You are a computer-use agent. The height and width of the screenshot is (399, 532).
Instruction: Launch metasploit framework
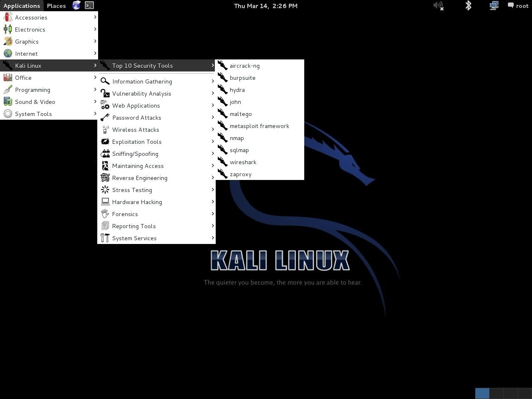(x=260, y=126)
